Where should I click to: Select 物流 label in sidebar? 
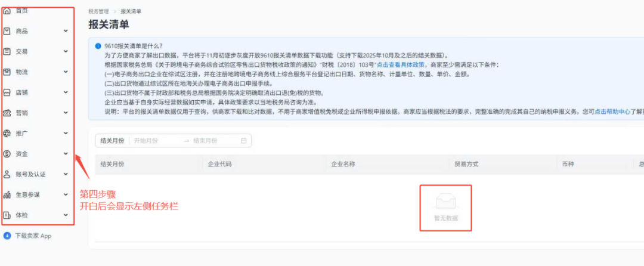(22, 72)
